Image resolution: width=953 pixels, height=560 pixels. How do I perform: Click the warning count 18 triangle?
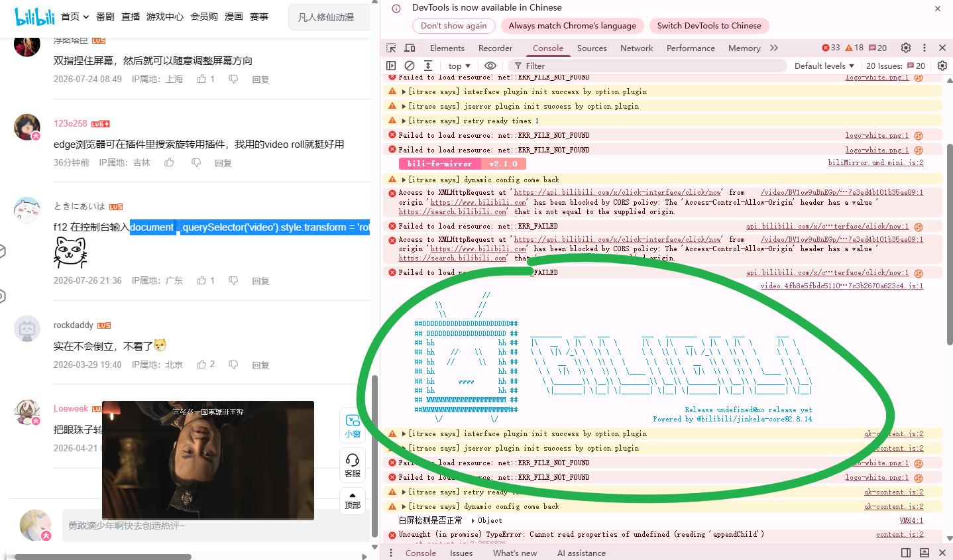tap(854, 48)
